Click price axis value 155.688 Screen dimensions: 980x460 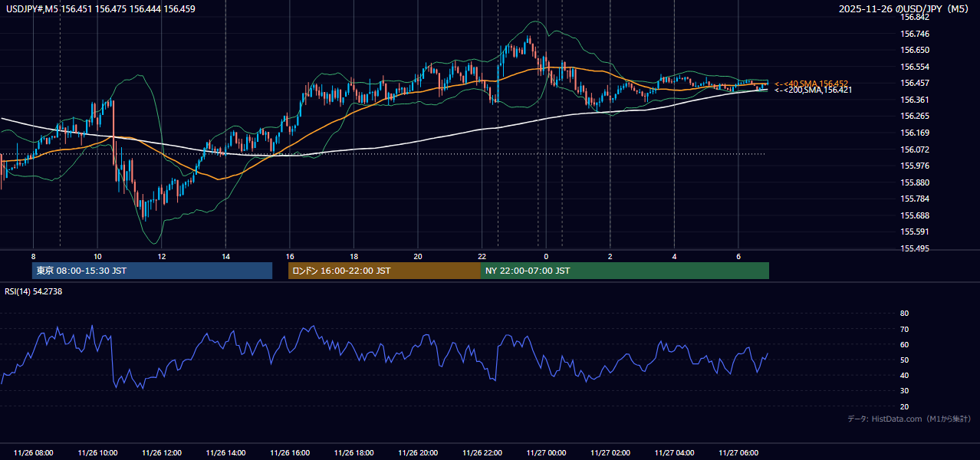click(x=915, y=215)
